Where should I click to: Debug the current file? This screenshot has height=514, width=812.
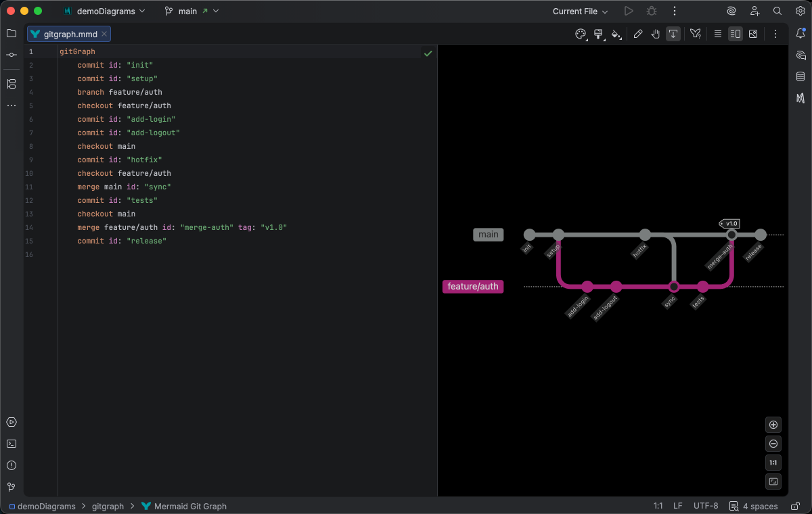pos(652,11)
